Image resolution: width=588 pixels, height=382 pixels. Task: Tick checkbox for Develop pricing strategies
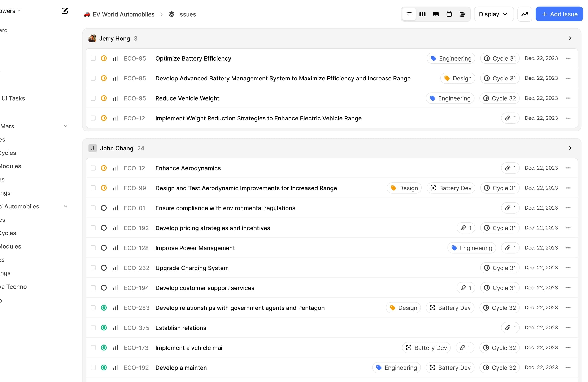pyautogui.click(x=93, y=228)
